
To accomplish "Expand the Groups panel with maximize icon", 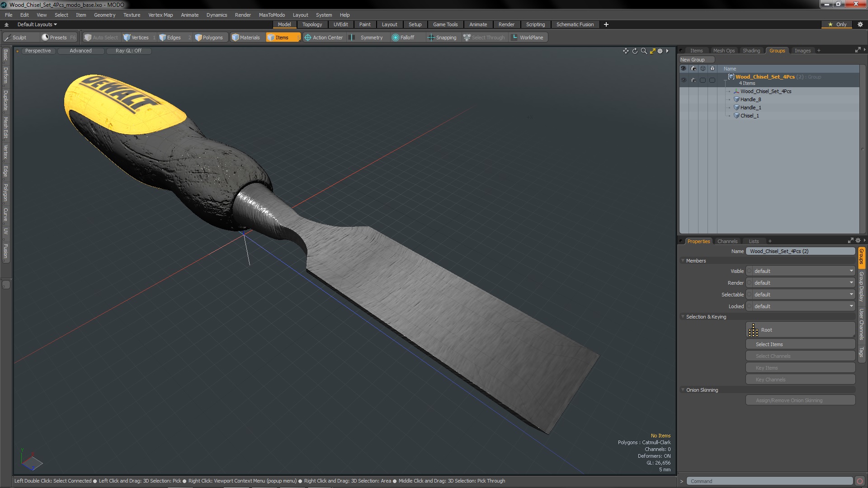I will 858,50.
